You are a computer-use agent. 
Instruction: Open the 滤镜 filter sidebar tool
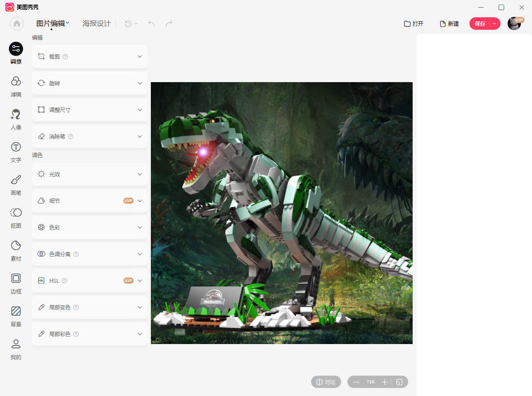[16, 87]
